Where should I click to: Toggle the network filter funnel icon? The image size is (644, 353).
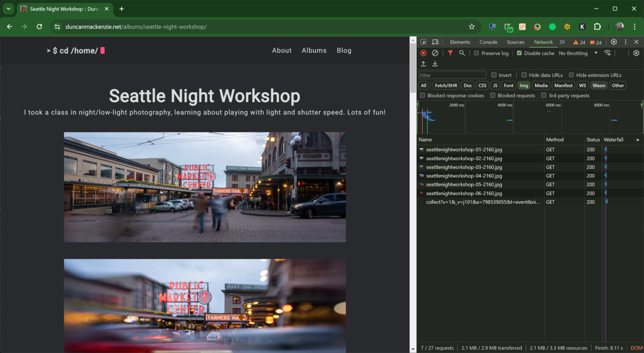(450, 53)
